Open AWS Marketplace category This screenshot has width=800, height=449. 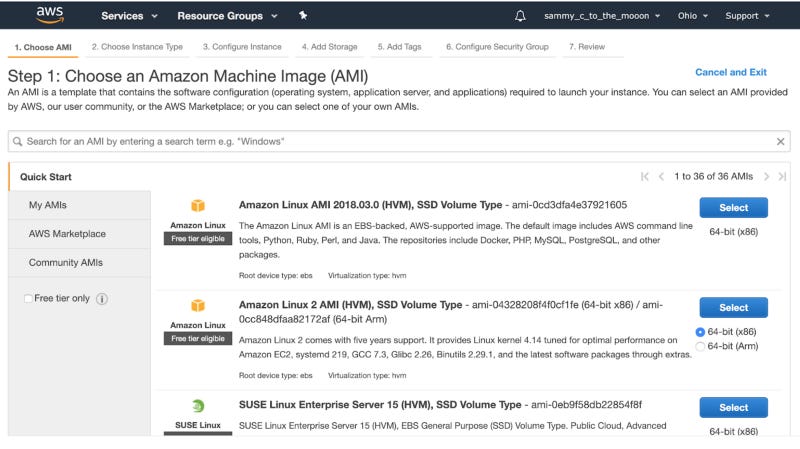(80, 234)
